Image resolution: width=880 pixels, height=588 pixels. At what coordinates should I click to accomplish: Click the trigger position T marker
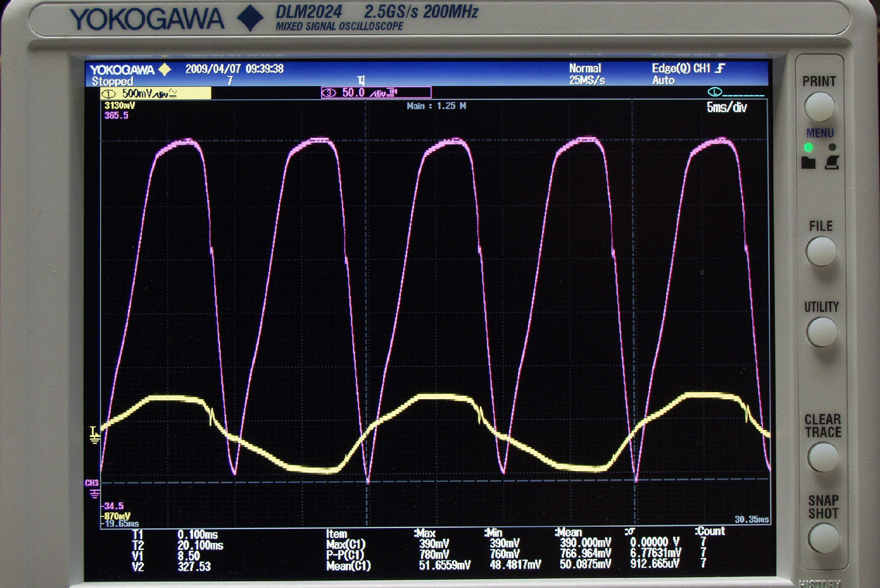tap(361, 80)
